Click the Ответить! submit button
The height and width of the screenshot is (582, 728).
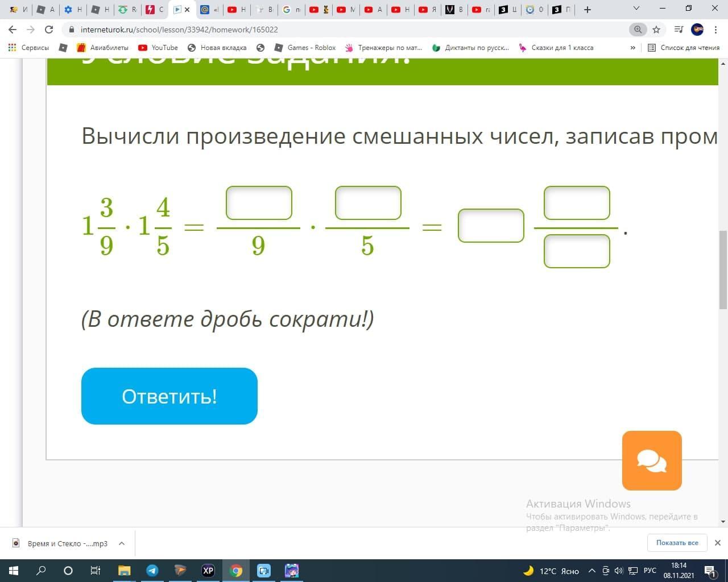169,396
